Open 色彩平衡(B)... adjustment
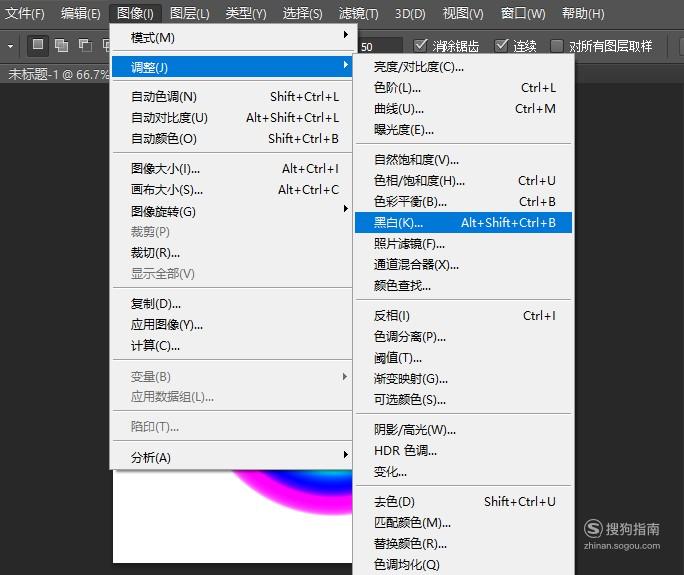Screen dimensions: 684x575 (463, 202)
